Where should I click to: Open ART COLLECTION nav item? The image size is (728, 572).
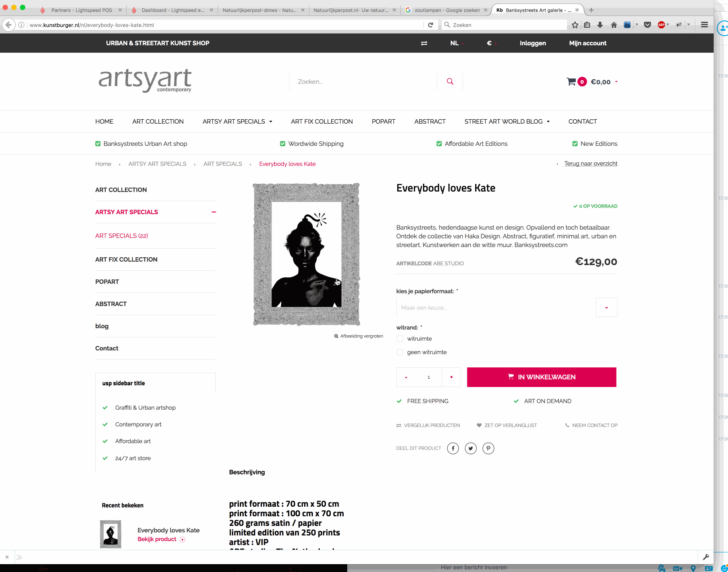point(158,121)
